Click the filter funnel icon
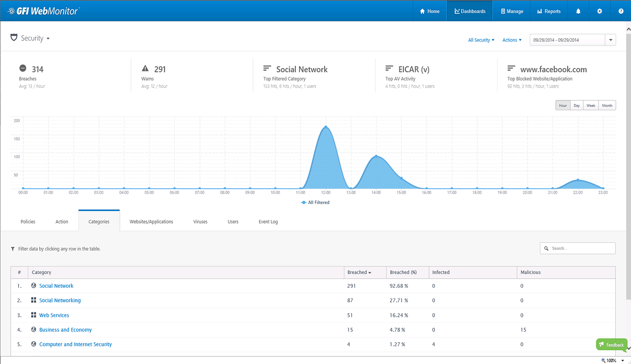 point(13,248)
